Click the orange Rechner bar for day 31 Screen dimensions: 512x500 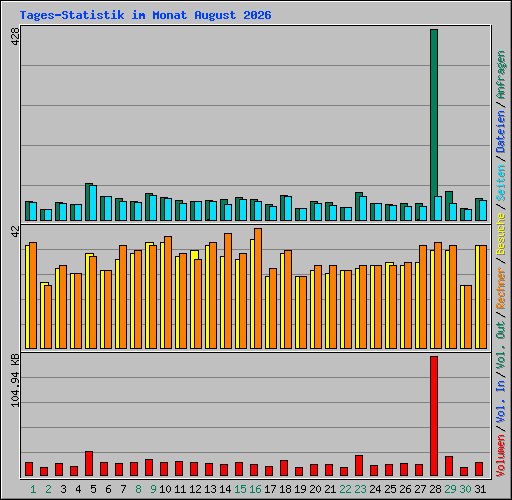click(x=483, y=297)
